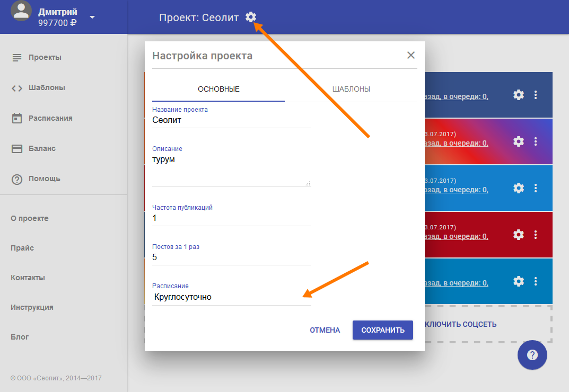Open project settings gear next to Сеолит title

tap(251, 17)
